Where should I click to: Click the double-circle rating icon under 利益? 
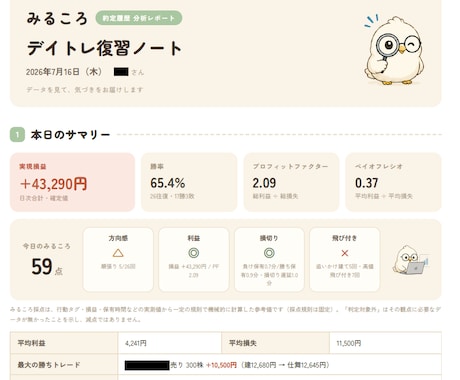(194, 253)
